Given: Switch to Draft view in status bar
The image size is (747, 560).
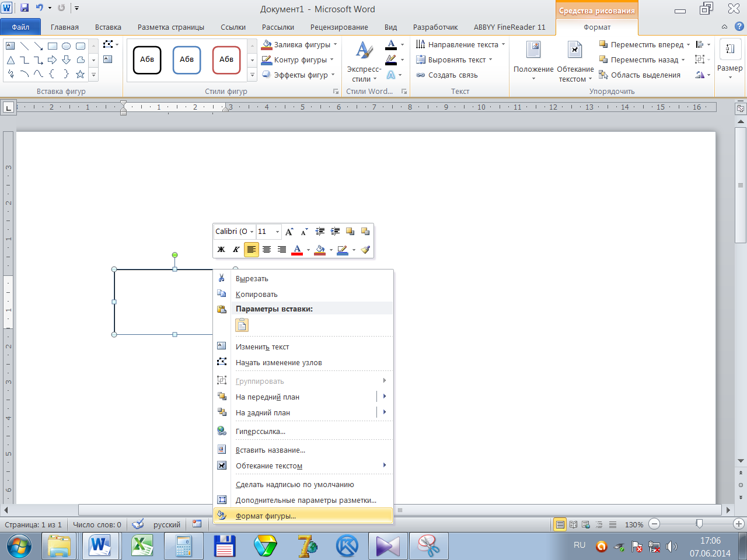Looking at the screenshot, I should tap(613, 524).
